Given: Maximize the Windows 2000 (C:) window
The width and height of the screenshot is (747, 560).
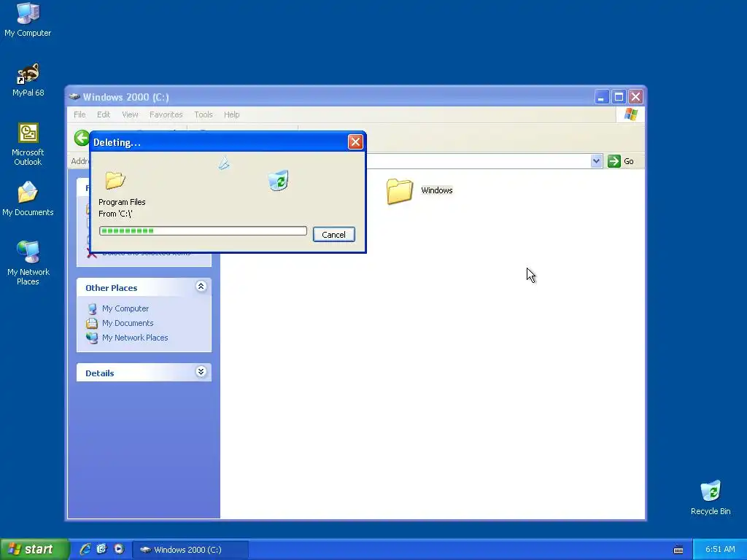Looking at the screenshot, I should point(619,97).
